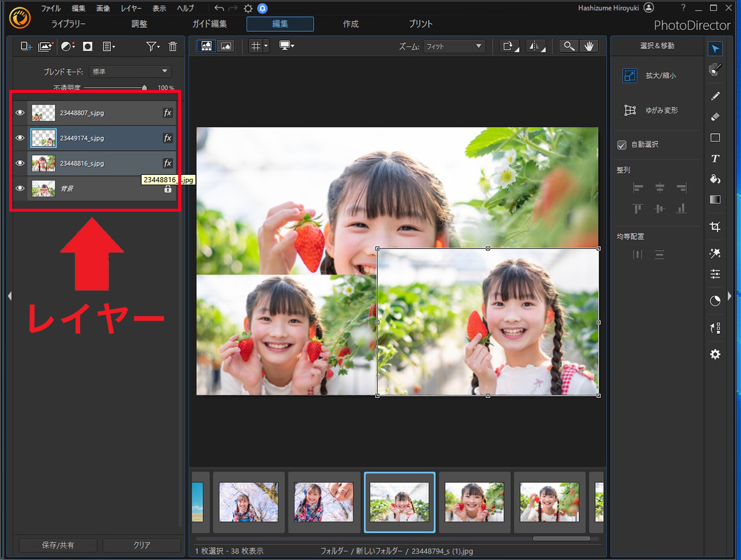The width and height of the screenshot is (741, 560).
Task: Switch to the 調整 tab
Action: point(139,24)
